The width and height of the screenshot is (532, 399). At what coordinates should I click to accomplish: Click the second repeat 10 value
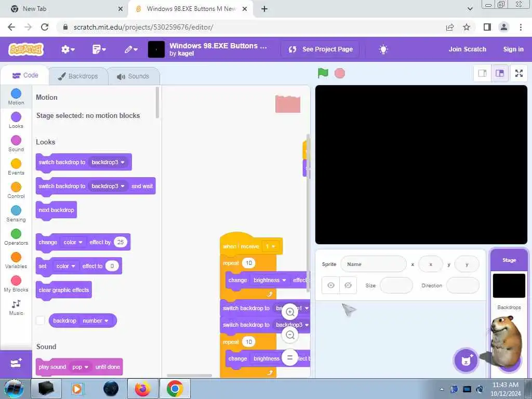pos(249,342)
